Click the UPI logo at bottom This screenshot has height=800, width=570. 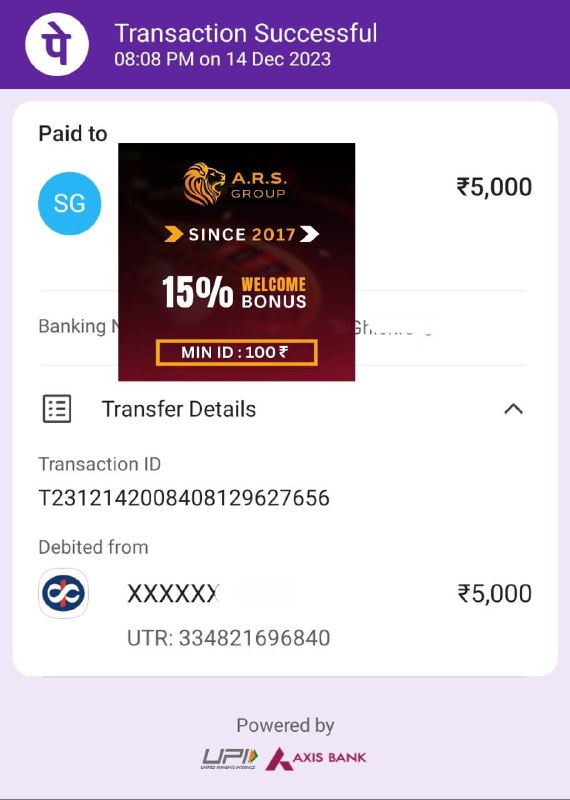click(x=230, y=758)
